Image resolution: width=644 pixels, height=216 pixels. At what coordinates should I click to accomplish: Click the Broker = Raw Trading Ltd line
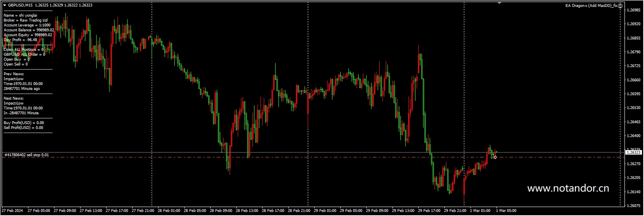click(x=26, y=20)
